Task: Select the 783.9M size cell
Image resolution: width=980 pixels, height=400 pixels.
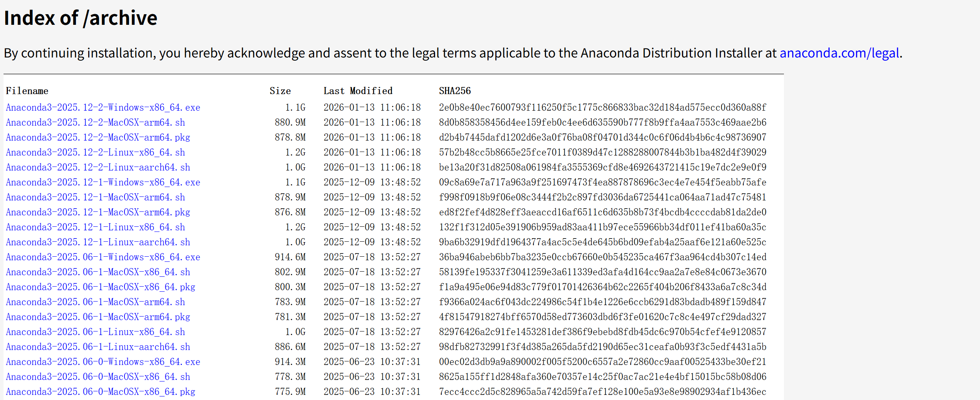Action: pos(290,302)
